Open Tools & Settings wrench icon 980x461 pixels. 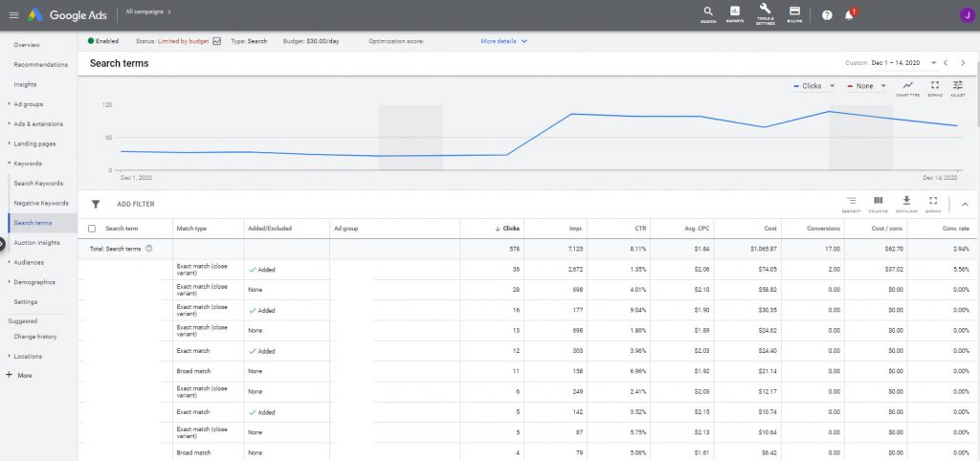pos(765,13)
